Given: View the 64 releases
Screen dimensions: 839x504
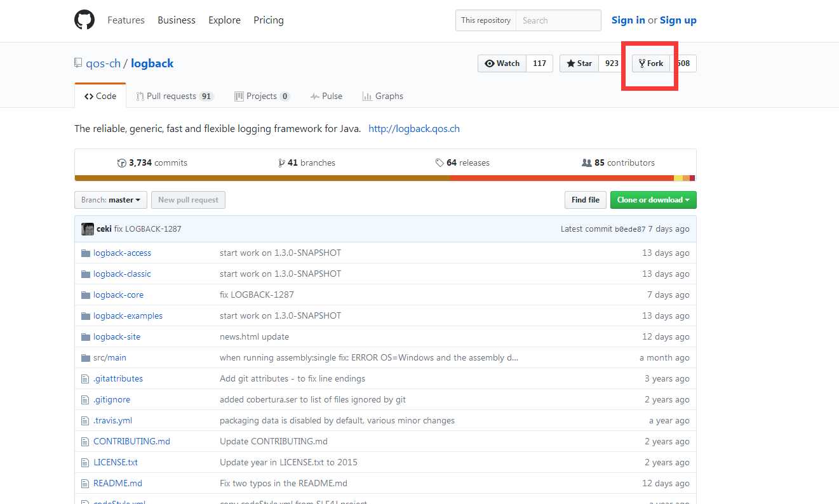Looking at the screenshot, I should point(462,163).
